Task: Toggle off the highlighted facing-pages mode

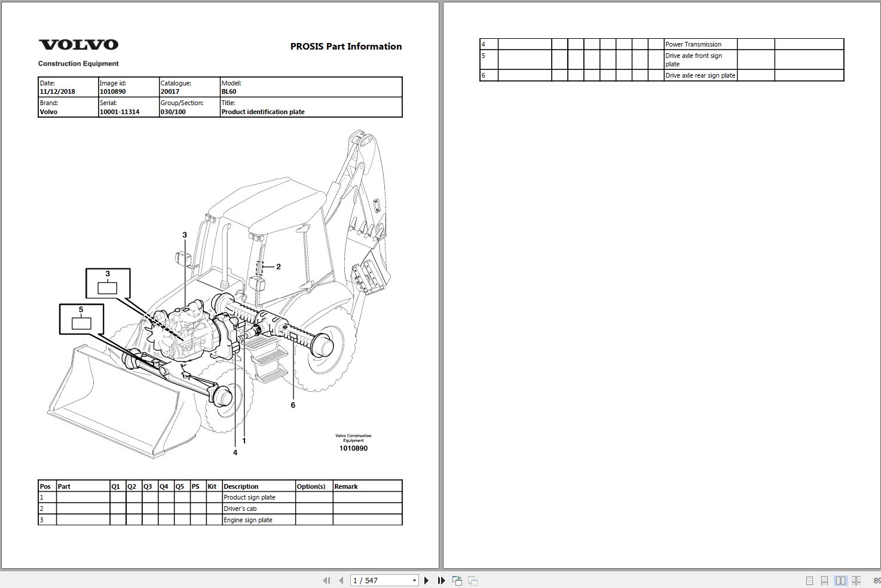Action: [x=840, y=580]
